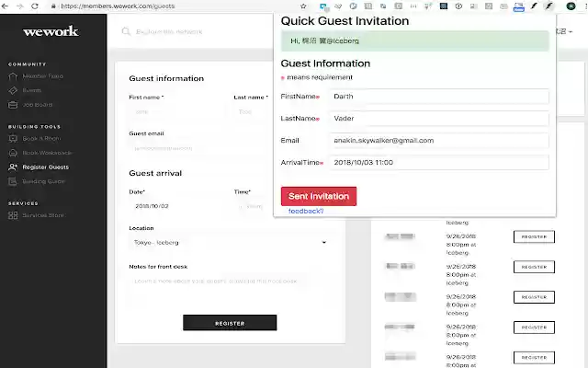The height and width of the screenshot is (368, 588).
Task: Open the extension icon with blue New badge
Action: pyautogui.click(x=518, y=6)
